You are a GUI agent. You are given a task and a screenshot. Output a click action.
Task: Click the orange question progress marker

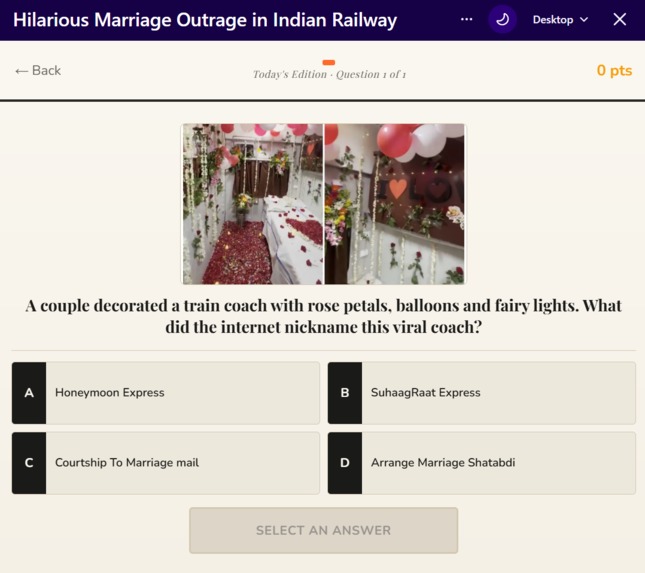click(329, 63)
